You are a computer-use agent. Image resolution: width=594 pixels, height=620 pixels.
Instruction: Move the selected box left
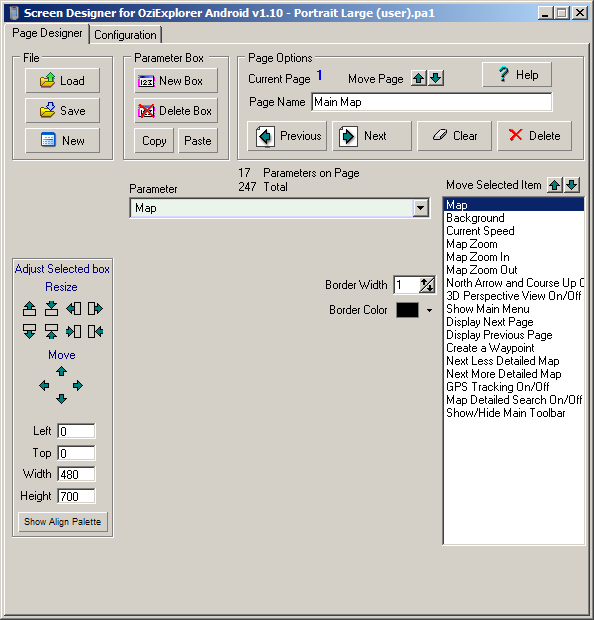(44, 385)
